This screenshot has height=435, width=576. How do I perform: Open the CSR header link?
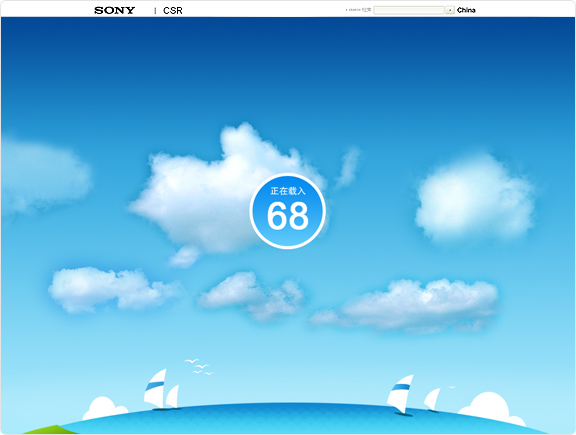coord(173,11)
